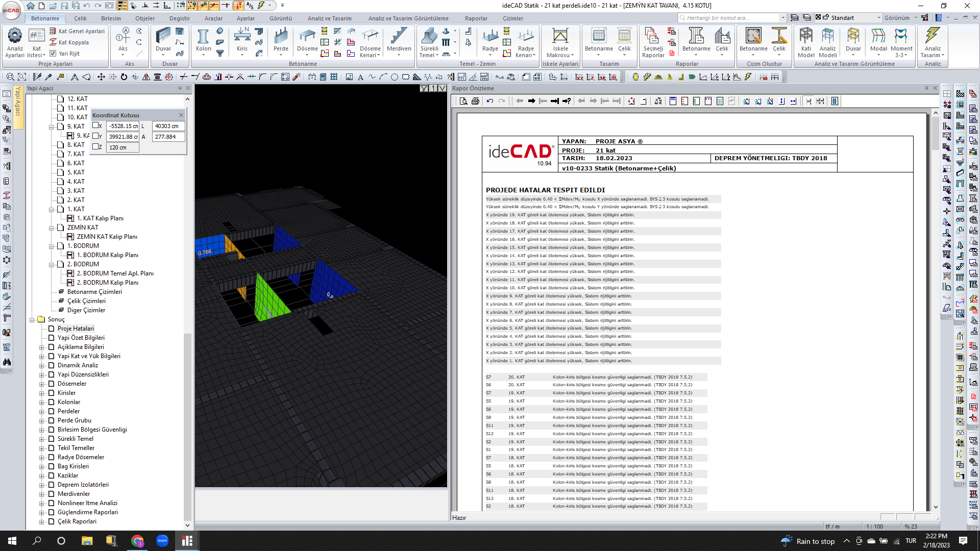
Task: Select Proje Hatalari tree item
Action: (76, 329)
